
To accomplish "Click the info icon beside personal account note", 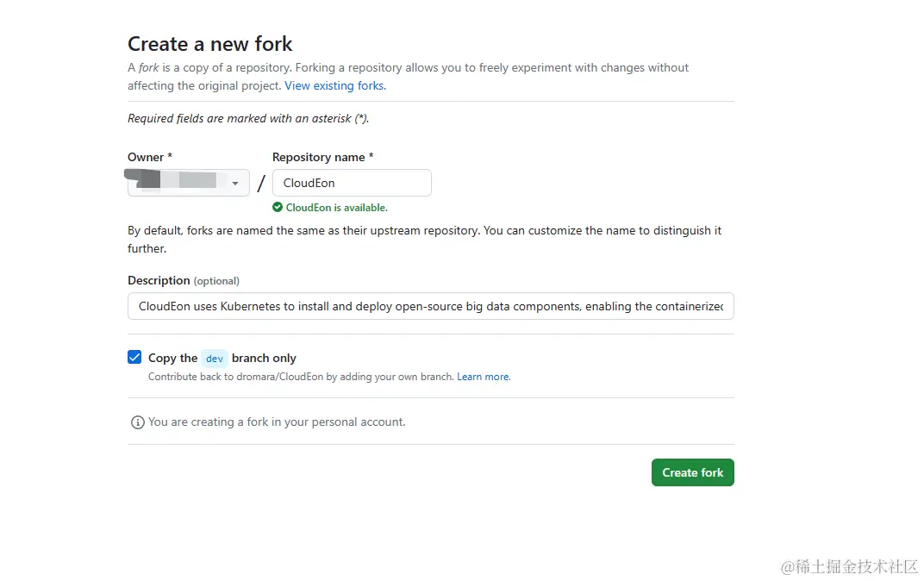I will coord(137,422).
